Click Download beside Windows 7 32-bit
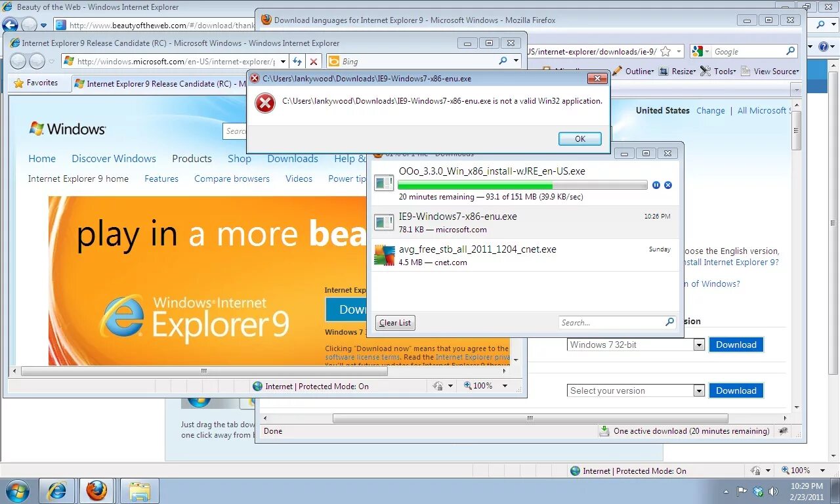840x504 pixels. [x=736, y=345]
